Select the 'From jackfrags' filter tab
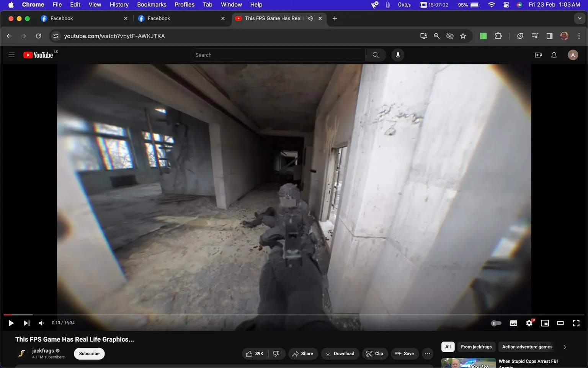588x368 pixels. click(x=476, y=347)
